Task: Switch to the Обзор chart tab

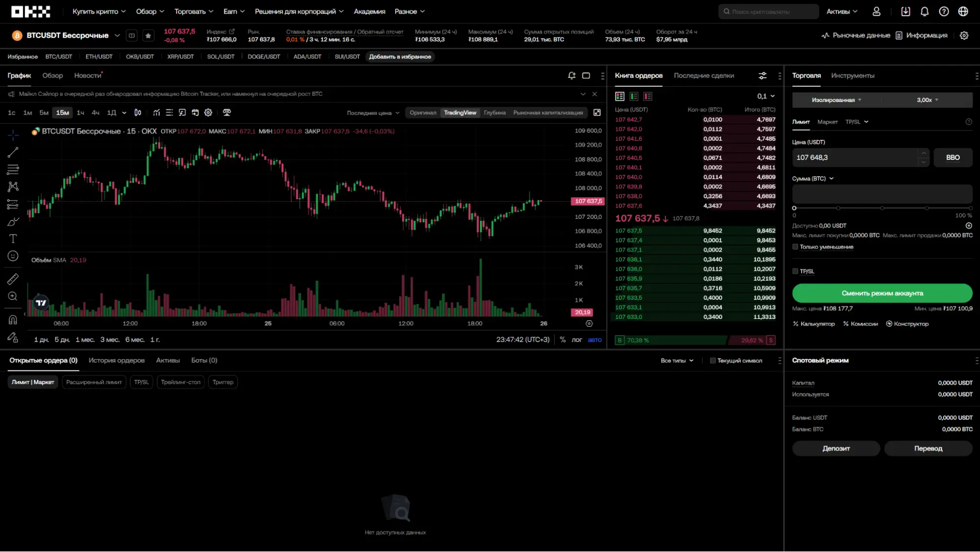Action: point(52,76)
